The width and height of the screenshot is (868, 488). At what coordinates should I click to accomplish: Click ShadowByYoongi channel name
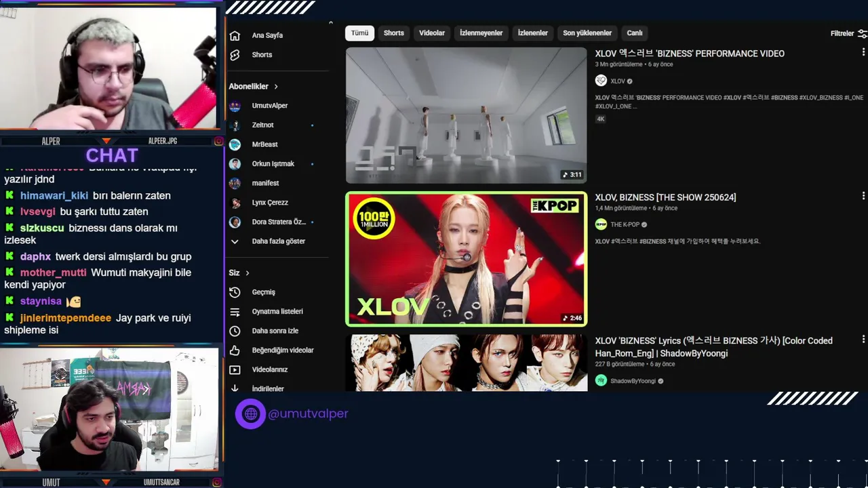[x=633, y=381]
